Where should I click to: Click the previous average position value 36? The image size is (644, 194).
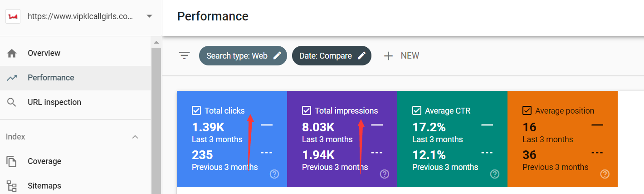pos(530,155)
